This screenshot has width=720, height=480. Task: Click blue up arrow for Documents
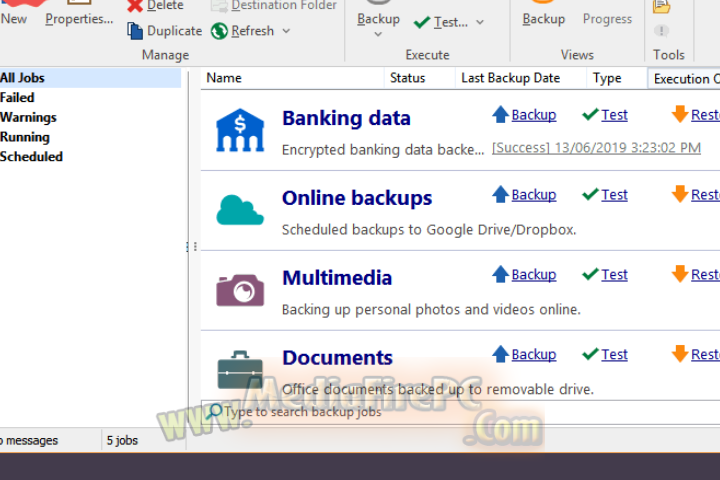500,354
